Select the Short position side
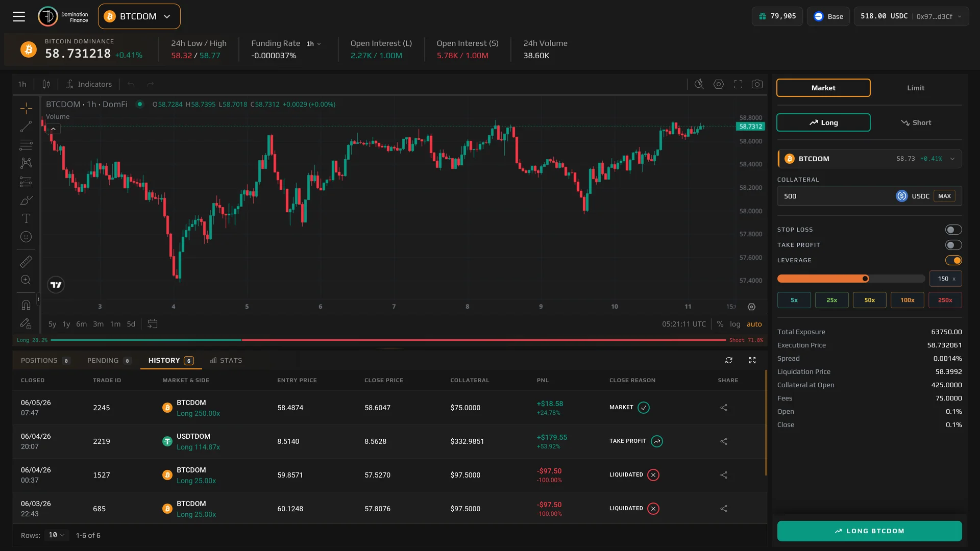 916,122
